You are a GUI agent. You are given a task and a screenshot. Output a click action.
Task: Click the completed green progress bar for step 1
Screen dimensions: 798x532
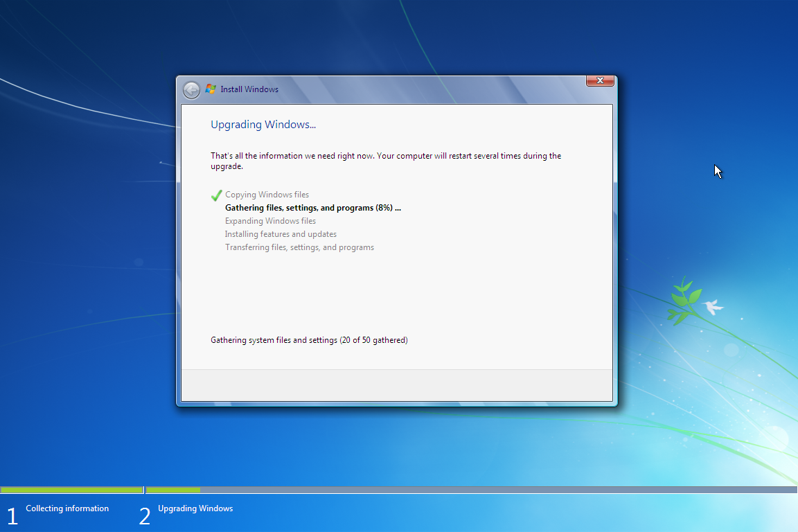pyautogui.click(x=71, y=490)
